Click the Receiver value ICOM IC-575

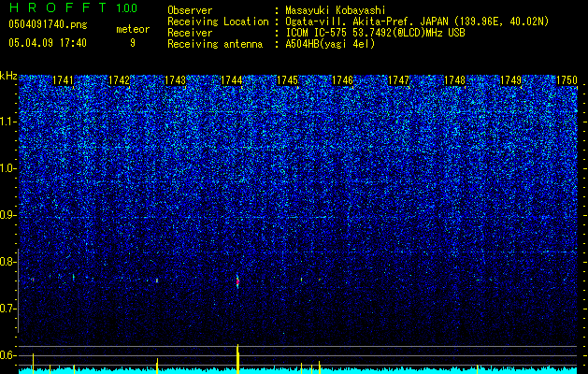[x=317, y=33]
